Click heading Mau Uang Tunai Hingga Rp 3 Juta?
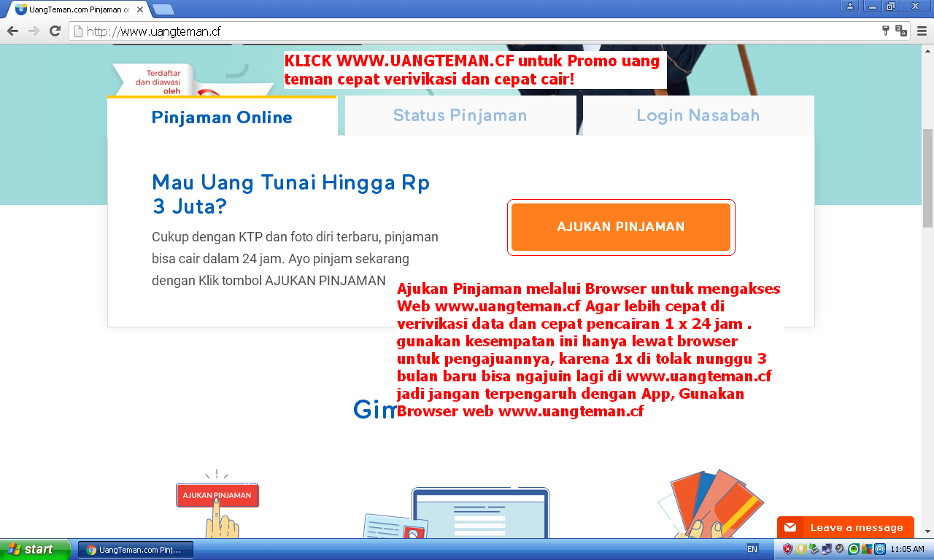Screen dimensions: 934x560 pos(290,194)
